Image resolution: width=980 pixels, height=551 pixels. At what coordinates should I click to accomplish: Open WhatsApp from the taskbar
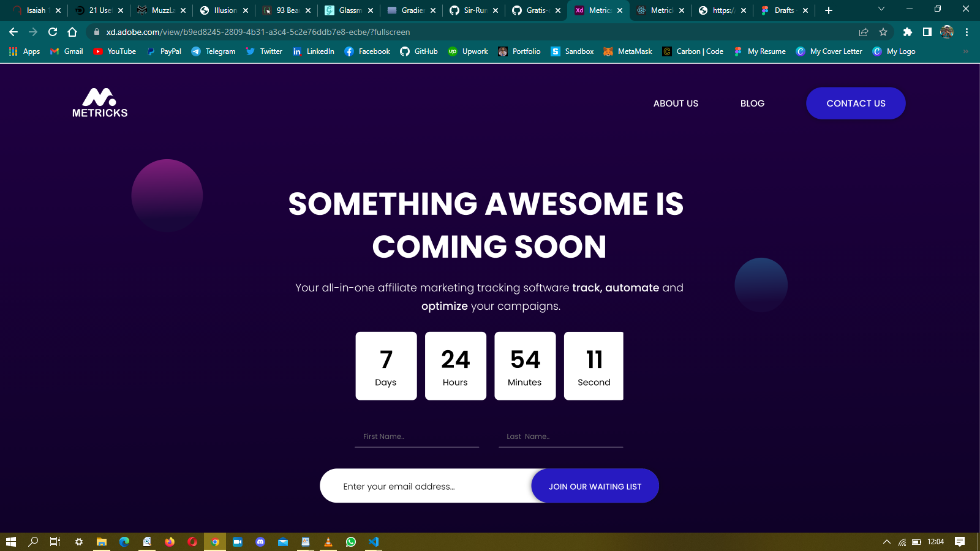(x=351, y=542)
